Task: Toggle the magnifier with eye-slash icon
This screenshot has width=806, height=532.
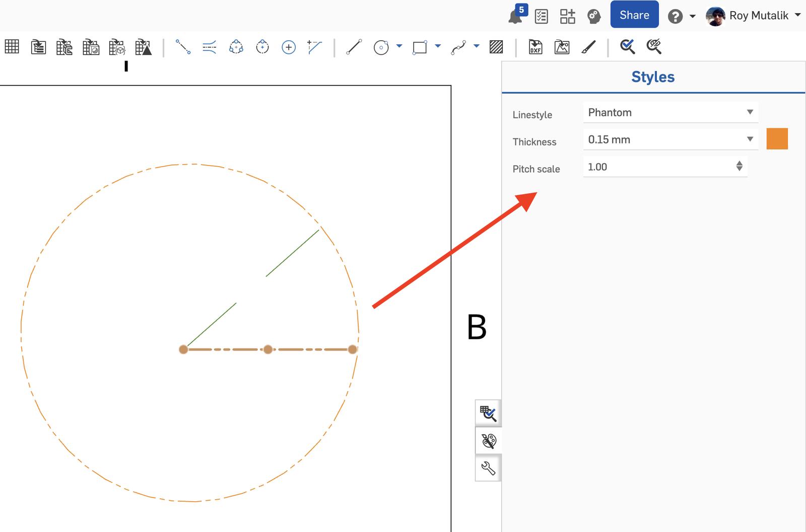Action: pos(654,47)
